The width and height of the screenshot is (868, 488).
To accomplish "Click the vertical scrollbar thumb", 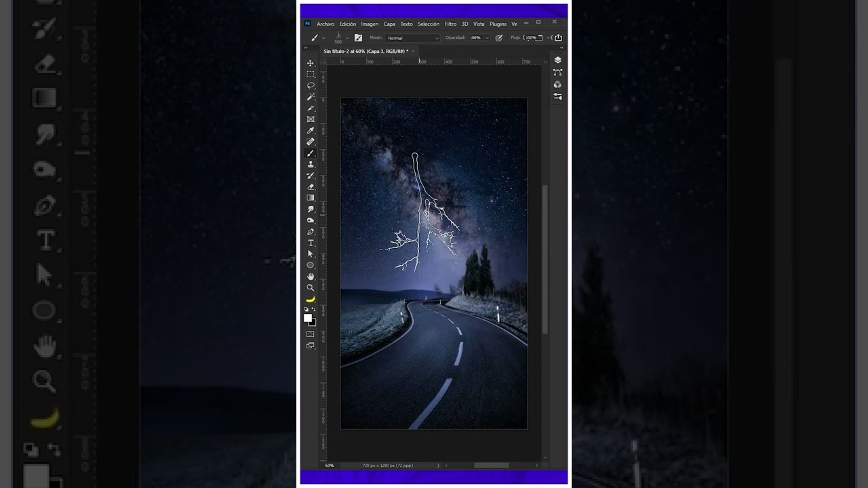I will coord(545,259).
